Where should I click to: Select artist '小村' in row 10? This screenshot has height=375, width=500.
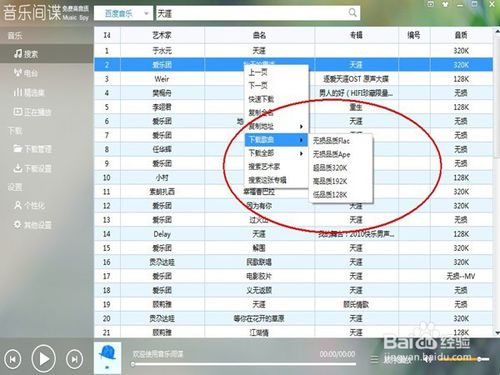click(x=162, y=178)
